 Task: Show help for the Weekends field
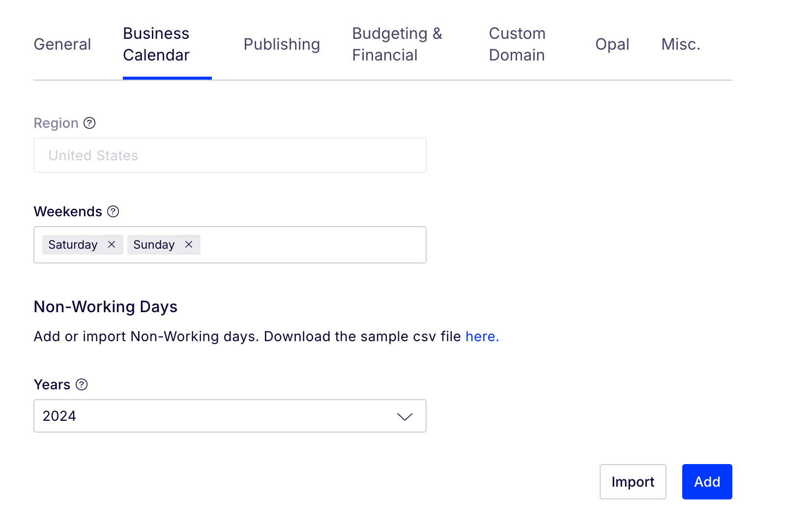(x=113, y=211)
